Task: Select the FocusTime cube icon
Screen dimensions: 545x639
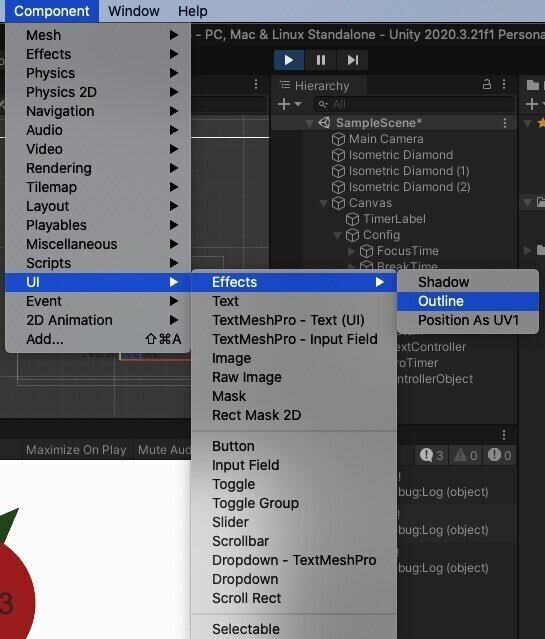Action: (x=366, y=251)
